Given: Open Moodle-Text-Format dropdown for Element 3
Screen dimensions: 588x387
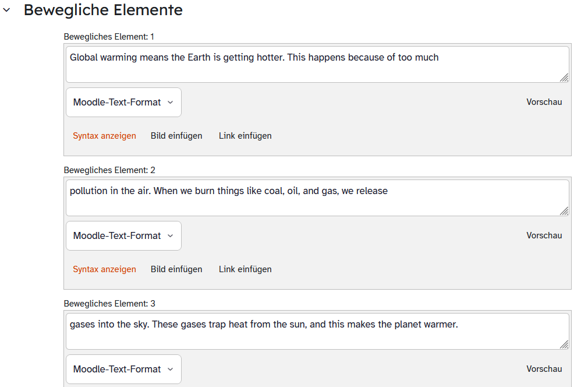Looking at the screenshot, I should tap(123, 369).
